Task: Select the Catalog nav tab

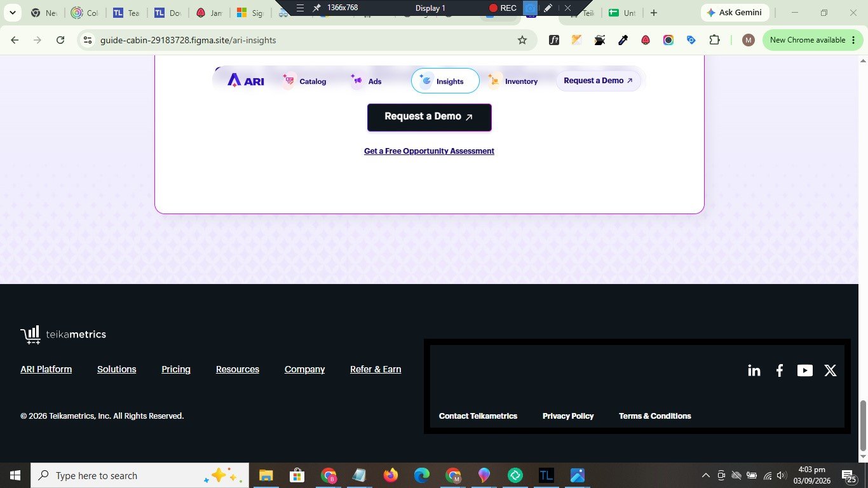Action: (x=305, y=81)
